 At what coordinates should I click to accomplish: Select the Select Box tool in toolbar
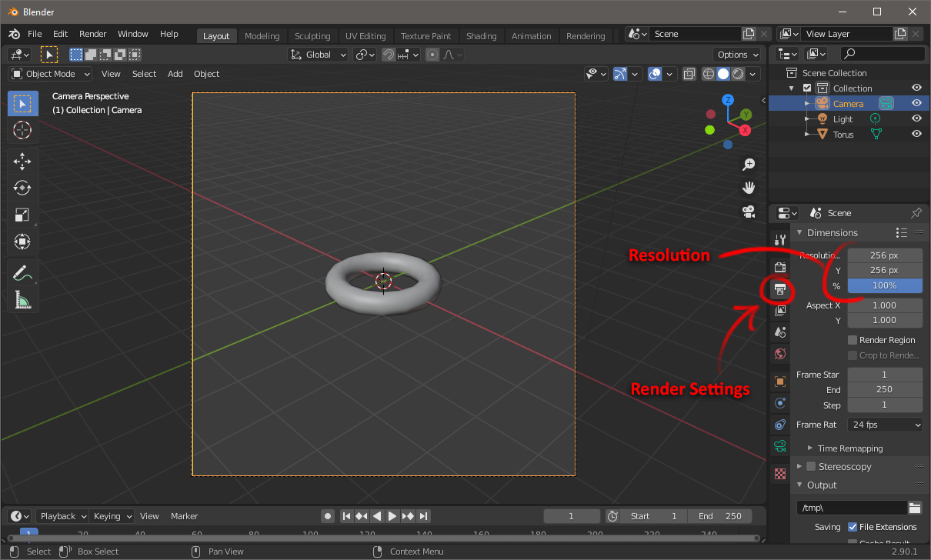[22, 104]
